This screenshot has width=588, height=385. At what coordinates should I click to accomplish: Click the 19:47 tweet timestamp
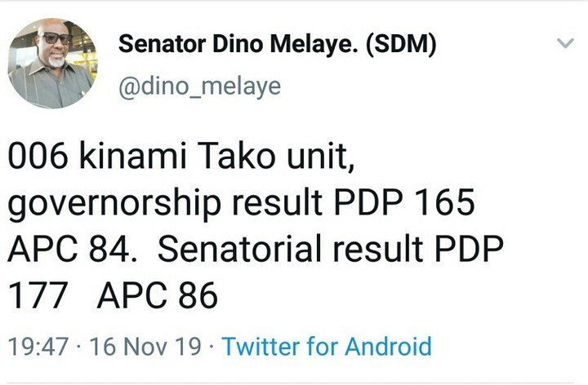point(38,347)
